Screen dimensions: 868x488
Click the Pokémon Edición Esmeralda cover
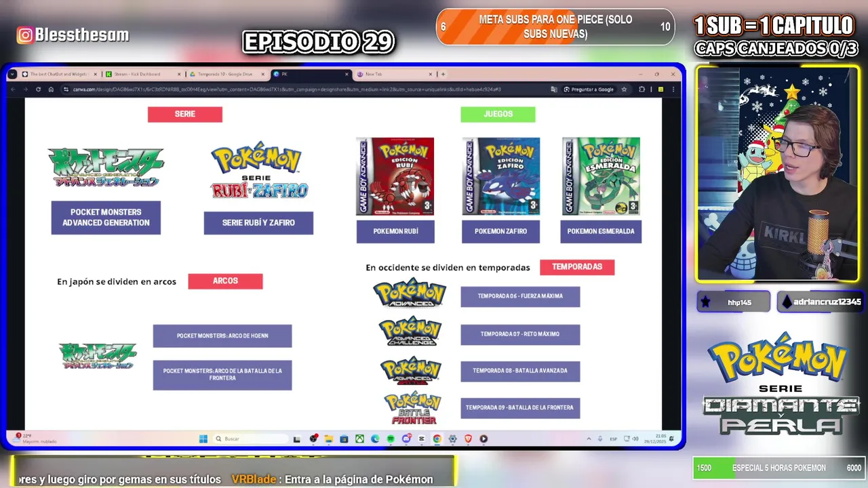[x=601, y=176]
